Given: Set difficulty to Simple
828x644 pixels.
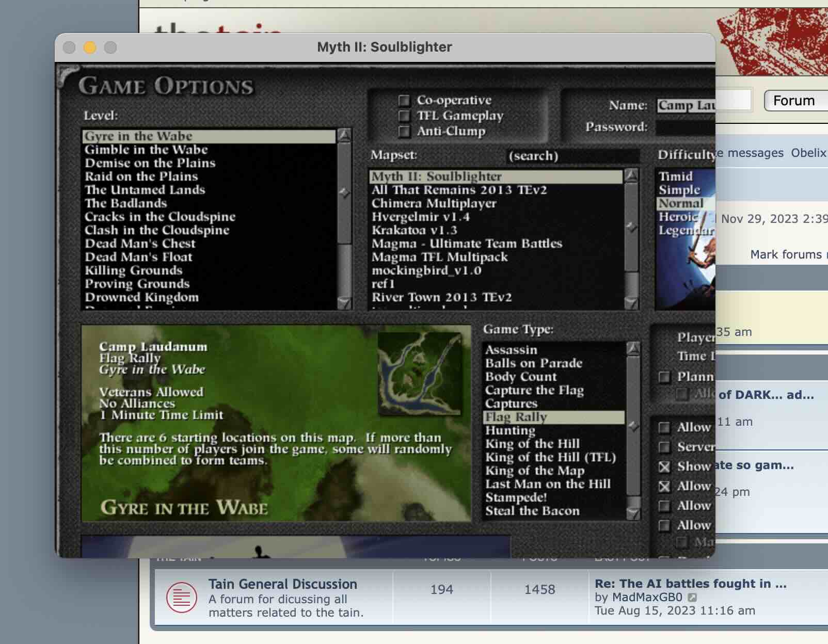Looking at the screenshot, I should click(x=686, y=190).
